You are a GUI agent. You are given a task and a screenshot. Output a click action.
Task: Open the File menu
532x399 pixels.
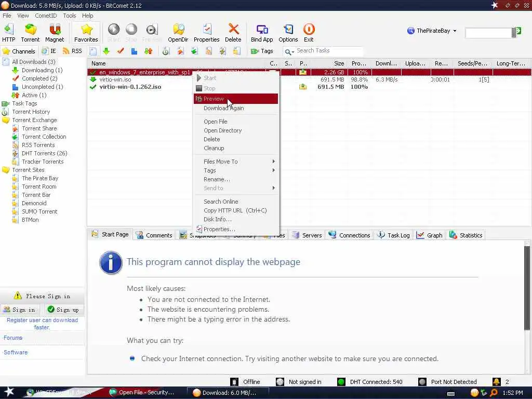[7, 16]
